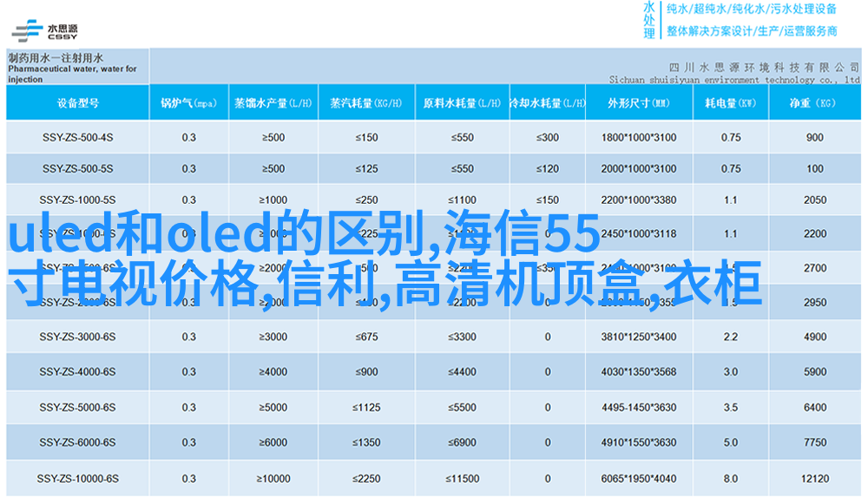
Task: Click the dimensions 2200*1000*3380
Action: coord(639,200)
